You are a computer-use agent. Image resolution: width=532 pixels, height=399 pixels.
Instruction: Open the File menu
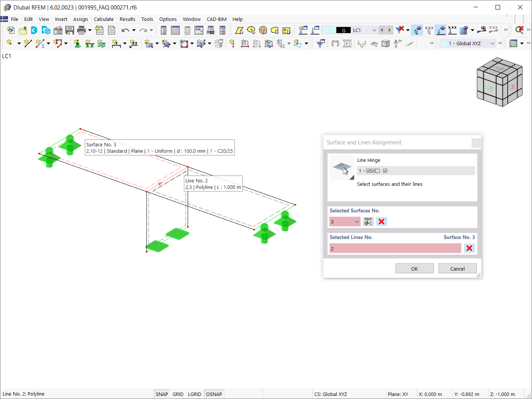click(14, 19)
